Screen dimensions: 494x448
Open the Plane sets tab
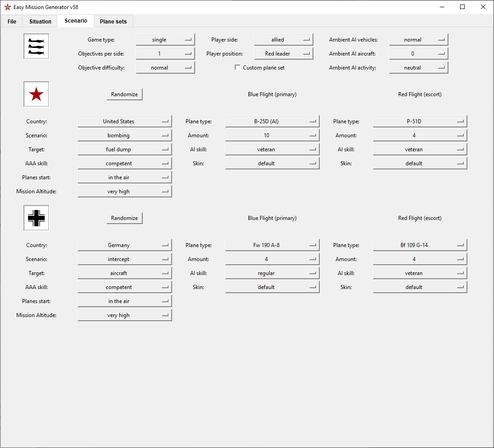click(113, 21)
